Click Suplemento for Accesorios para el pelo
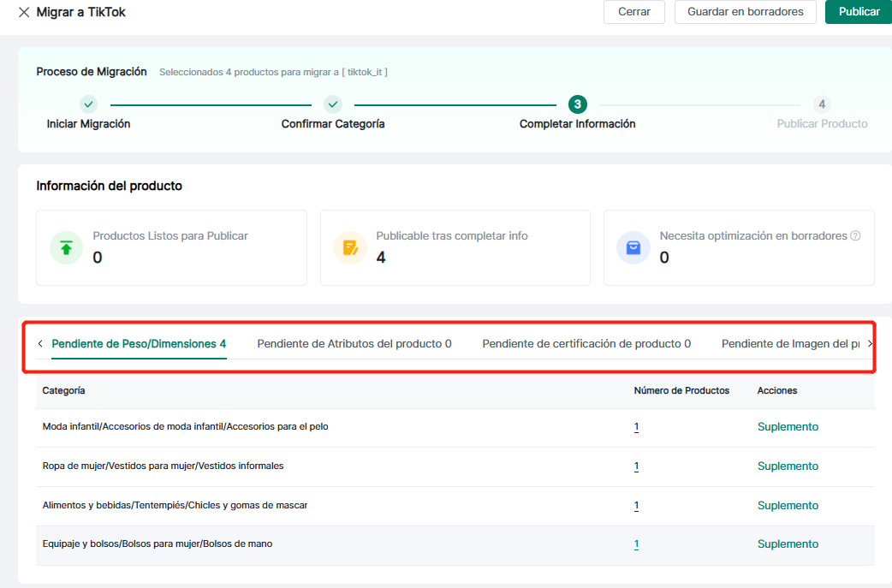 coord(788,427)
